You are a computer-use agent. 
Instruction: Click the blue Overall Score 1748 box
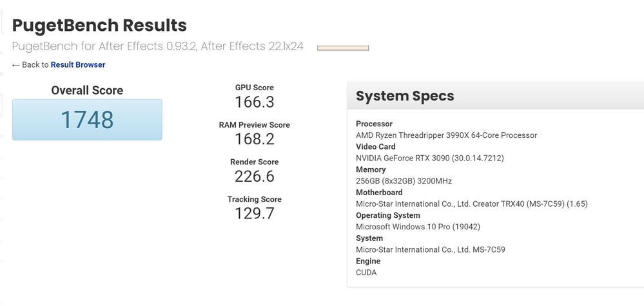click(87, 119)
